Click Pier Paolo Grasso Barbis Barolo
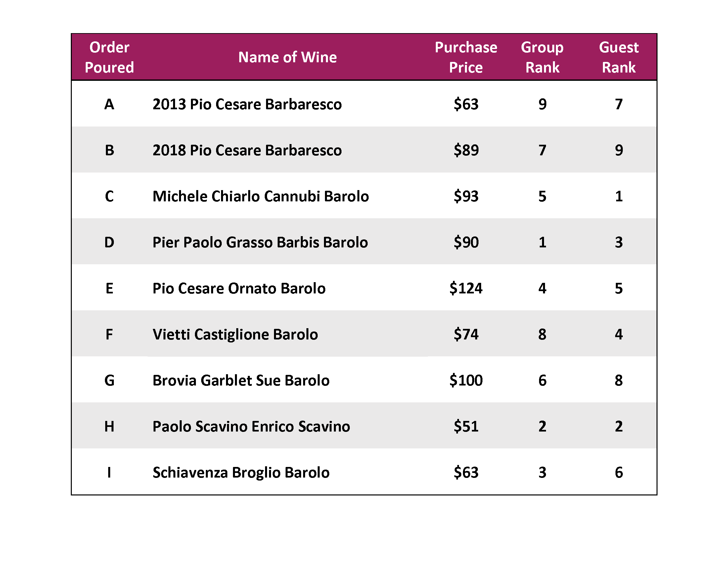The height and width of the screenshot is (563, 728). (260, 242)
